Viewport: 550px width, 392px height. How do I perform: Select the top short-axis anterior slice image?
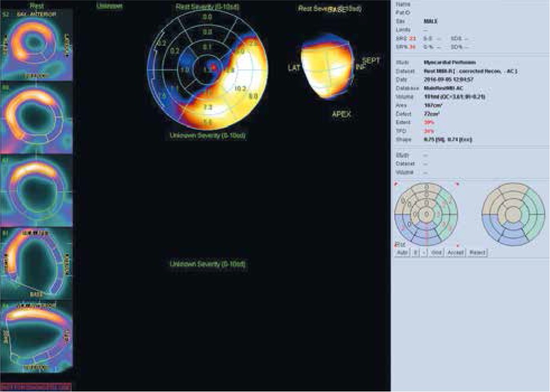tap(36, 45)
